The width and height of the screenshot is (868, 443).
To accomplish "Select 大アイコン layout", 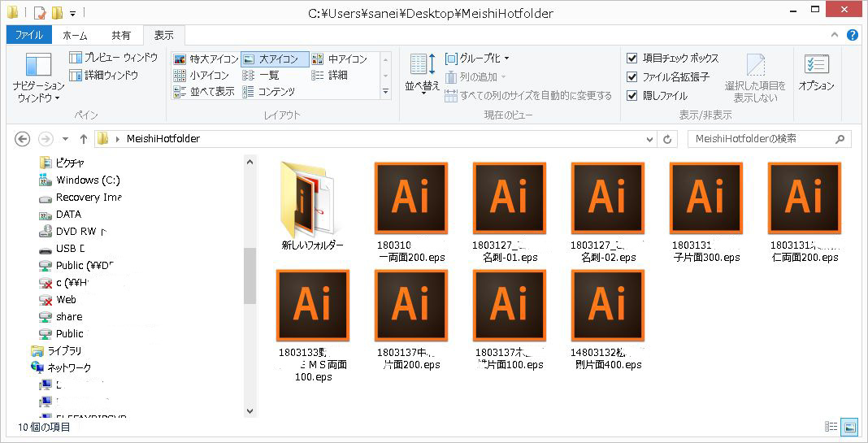I will (x=275, y=59).
